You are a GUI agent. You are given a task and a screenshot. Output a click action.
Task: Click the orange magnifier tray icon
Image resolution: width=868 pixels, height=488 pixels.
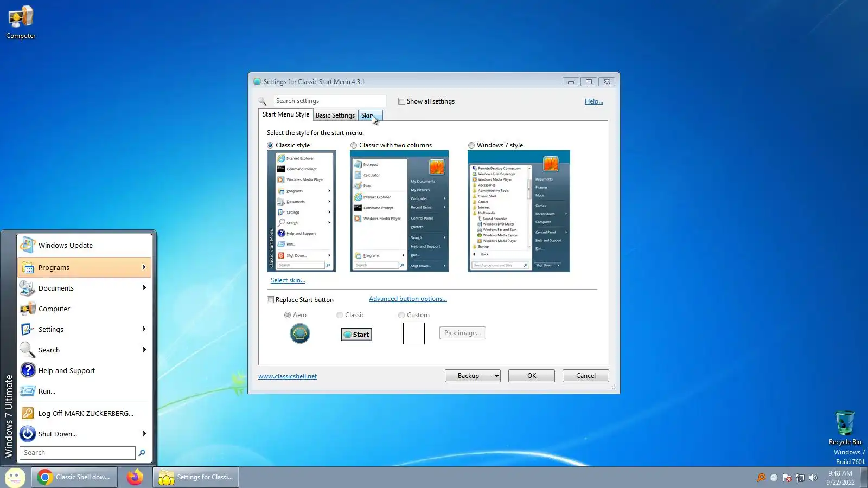pos(761,478)
